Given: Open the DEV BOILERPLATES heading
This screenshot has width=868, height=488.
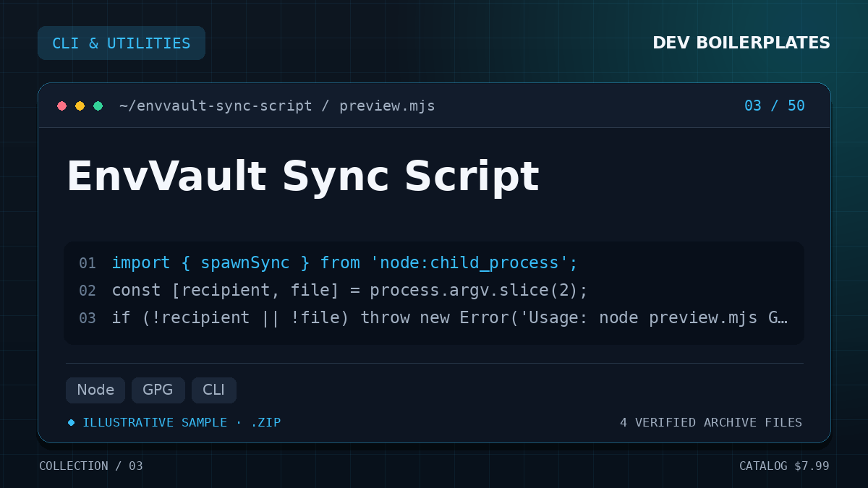Looking at the screenshot, I should (741, 43).
